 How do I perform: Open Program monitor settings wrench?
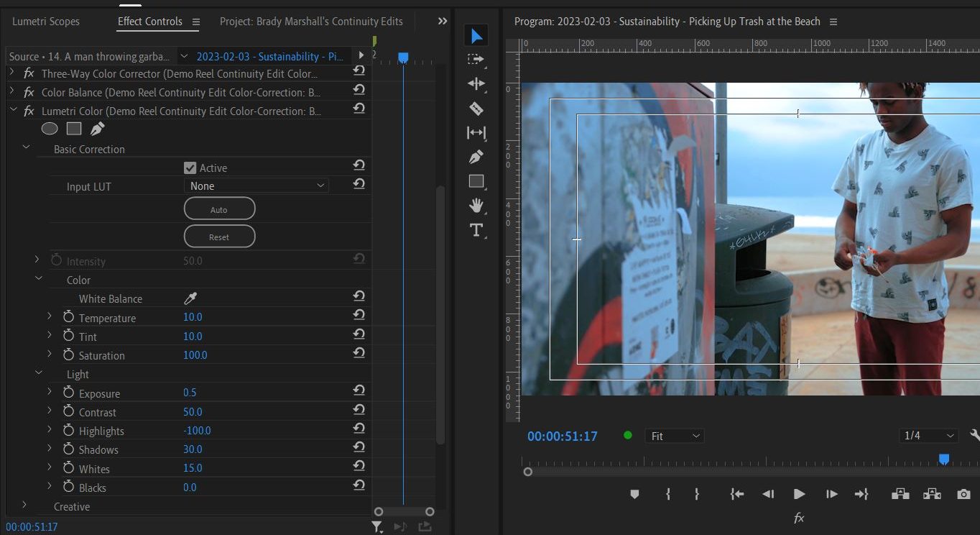click(974, 436)
